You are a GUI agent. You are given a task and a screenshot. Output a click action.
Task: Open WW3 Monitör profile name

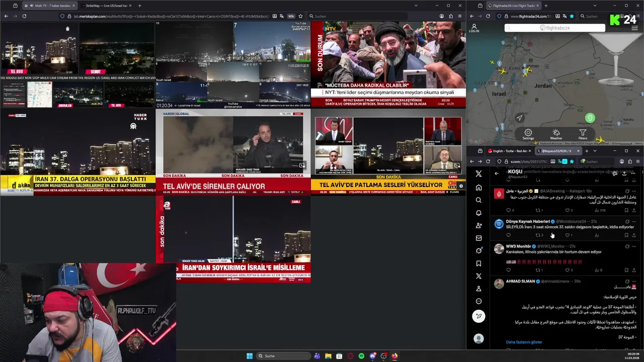[x=518, y=246]
